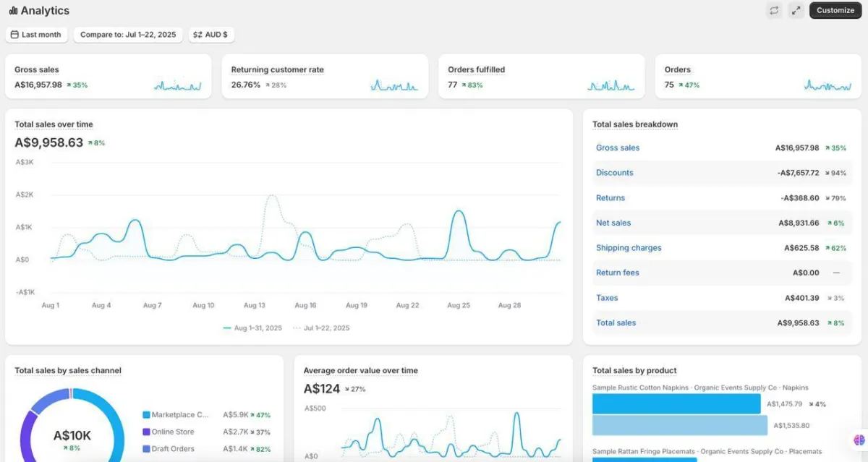Click the Sample Rustic Cotton Napkins sales bar
This screenshot has width=868, height=462.
tap(676, 403)
